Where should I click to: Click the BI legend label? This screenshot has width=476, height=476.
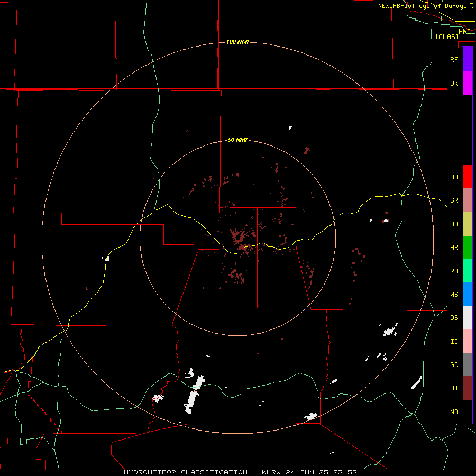(454, 388)
